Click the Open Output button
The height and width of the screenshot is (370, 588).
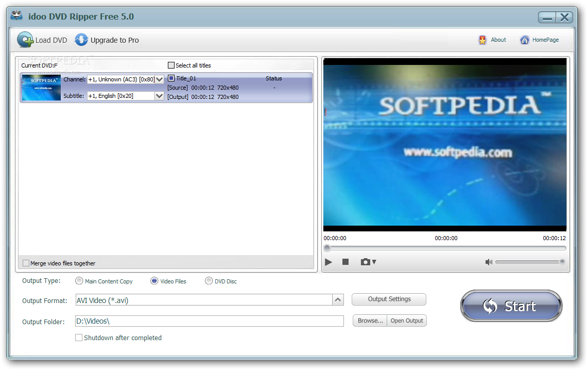coord(407,321)
